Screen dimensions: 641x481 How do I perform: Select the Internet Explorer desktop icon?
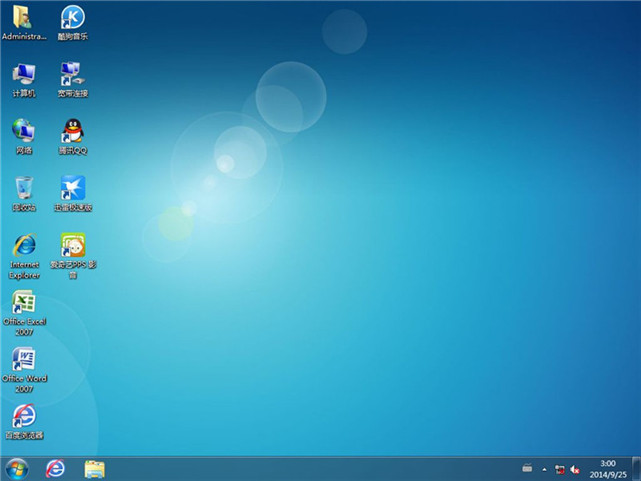pos(24,256)
